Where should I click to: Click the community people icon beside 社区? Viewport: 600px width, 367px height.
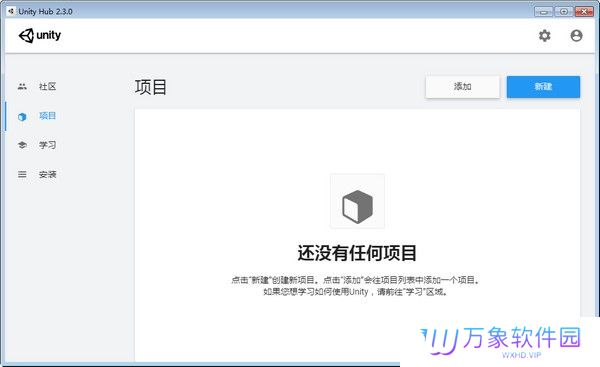coord(22,86)
